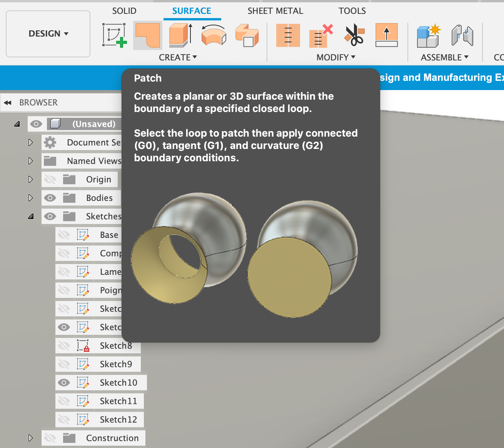Collapse the Browser panel with double arrows
This screenshot has height=448, width=504.
pyautogui.click(x=8, y=102)
